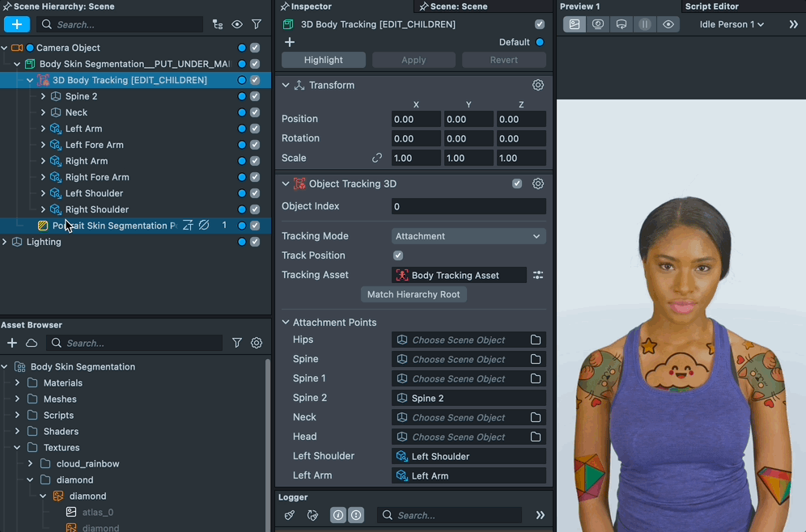Expand the Spine 2 hierarchy item
Image resolution: width=806 pixels, height=532 pixels.
coord(43,96)
